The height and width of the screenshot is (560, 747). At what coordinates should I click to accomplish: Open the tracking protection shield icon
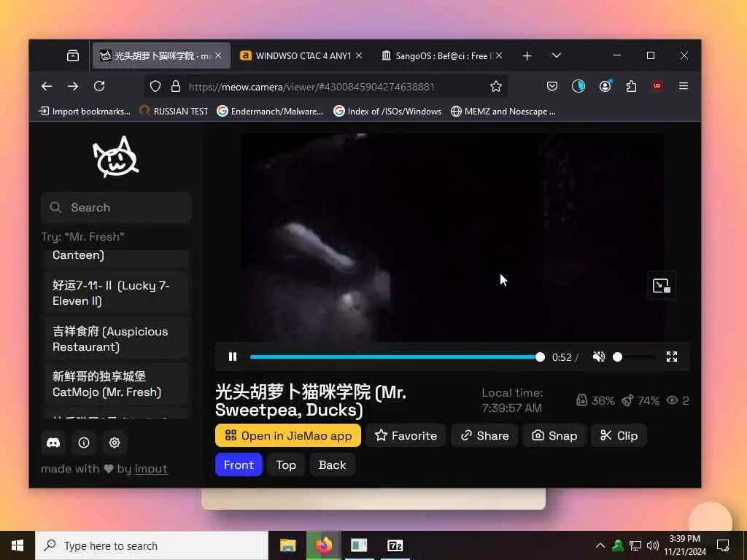[155, 86]
